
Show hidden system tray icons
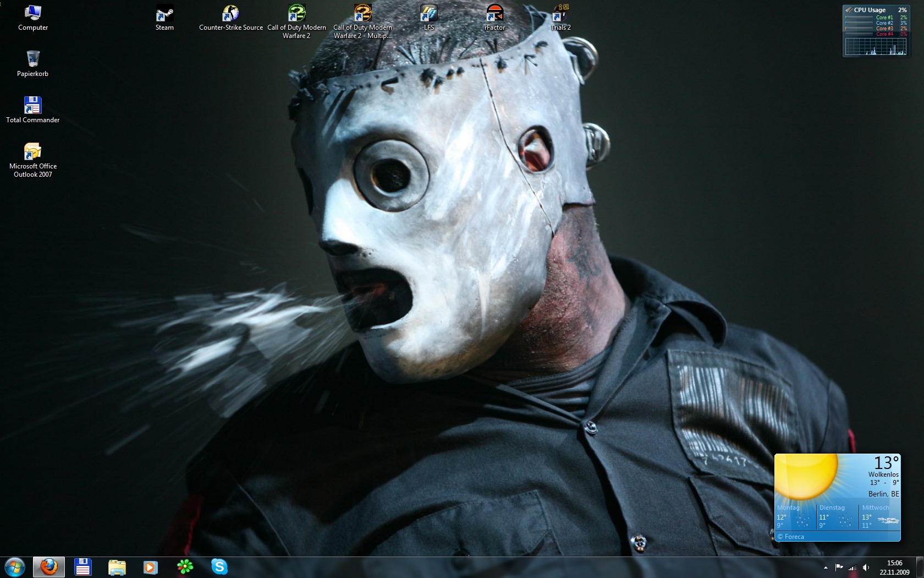(x=826, y=568)
